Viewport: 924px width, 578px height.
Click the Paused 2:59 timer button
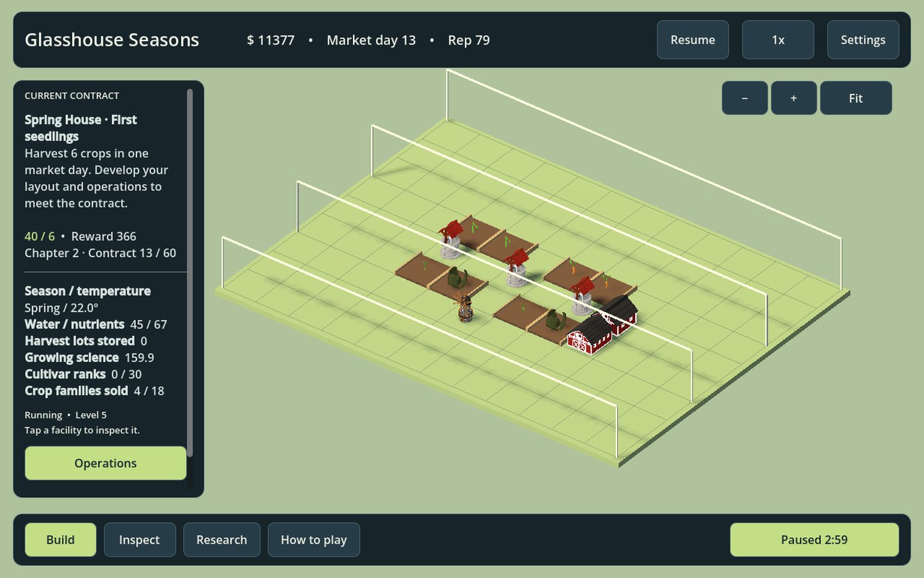[x=814, y=539]
